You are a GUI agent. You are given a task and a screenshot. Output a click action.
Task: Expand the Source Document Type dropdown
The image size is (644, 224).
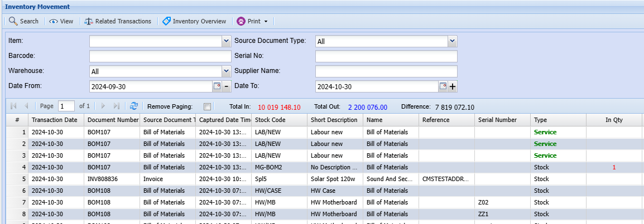(x=452, y=41)
